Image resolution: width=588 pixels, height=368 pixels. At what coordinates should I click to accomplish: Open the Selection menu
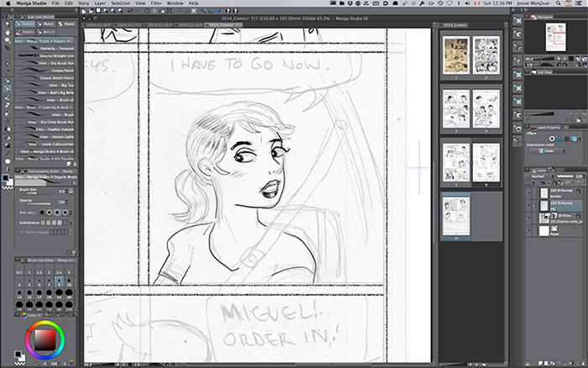(120, 3)
